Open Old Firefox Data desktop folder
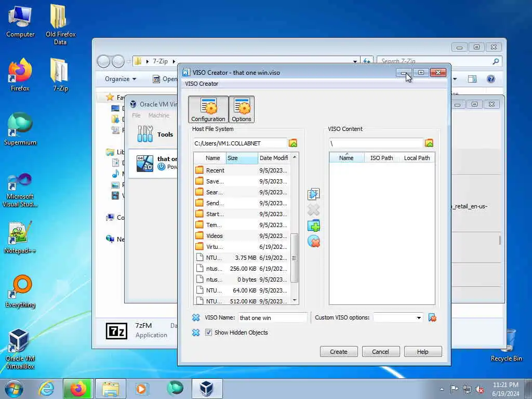Image resolution: width=532 pixels, height=399 pixels. tap(60, 24)
